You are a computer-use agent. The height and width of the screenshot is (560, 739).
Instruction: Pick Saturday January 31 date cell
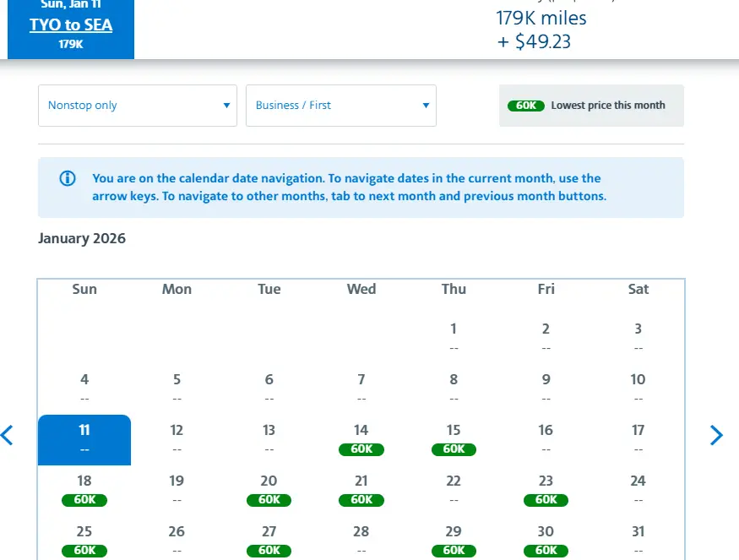pos(638,539)
